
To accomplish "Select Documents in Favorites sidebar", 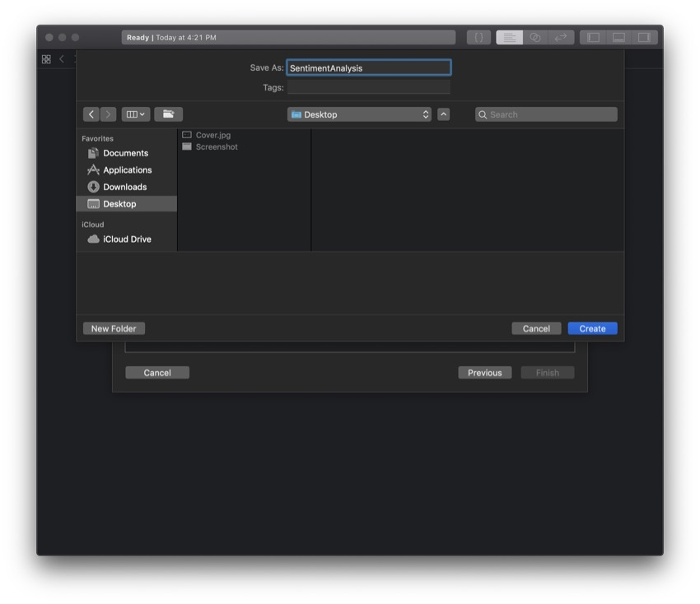I will 126,153.
